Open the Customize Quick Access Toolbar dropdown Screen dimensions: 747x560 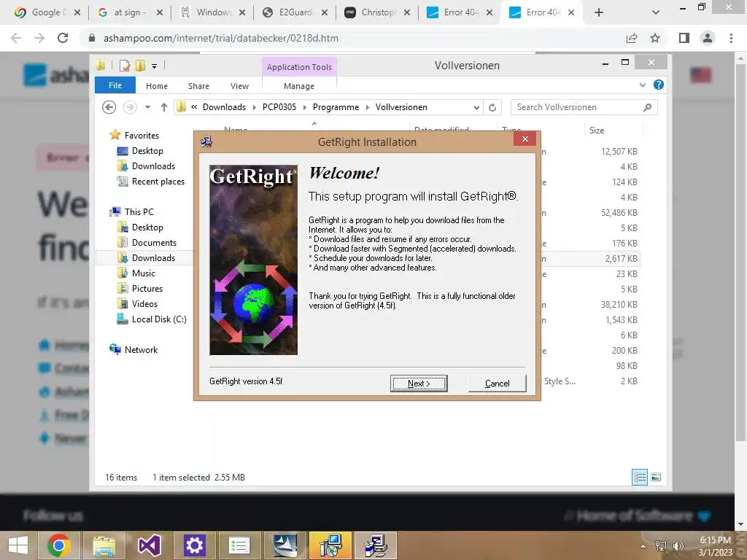(x=155, y=66)
